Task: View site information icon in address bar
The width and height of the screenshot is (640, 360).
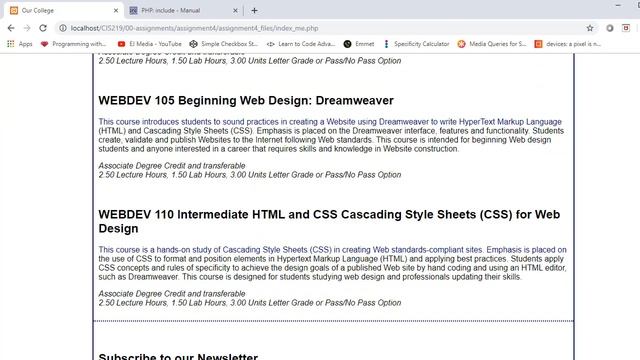Action: (x=63, y=28)
